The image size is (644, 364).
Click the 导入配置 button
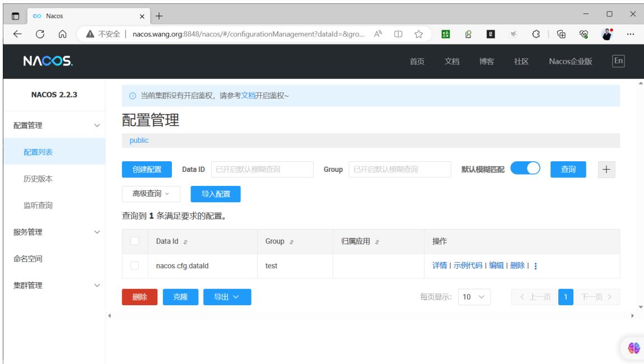click(216, 194)
